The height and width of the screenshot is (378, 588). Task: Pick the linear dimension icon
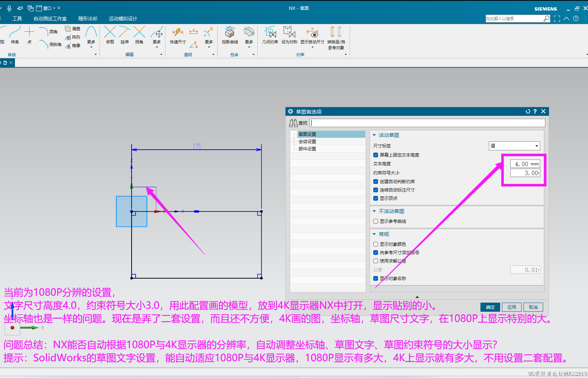[x=194, y=31]
